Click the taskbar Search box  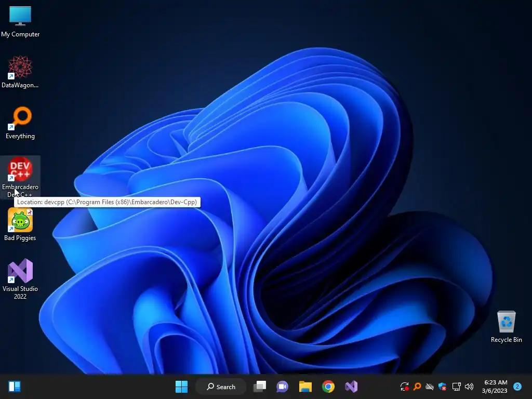pyautogui.click(x=221, y=387)
